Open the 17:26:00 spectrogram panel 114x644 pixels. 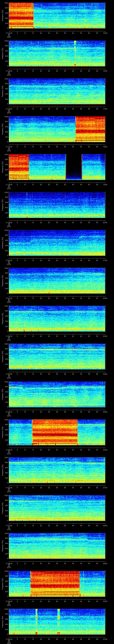tap(57, 470)
